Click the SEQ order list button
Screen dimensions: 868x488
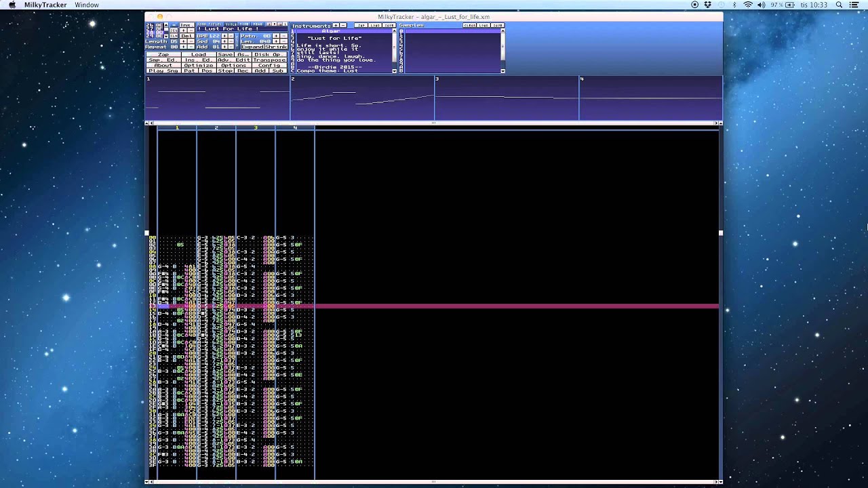pos(174,30)
